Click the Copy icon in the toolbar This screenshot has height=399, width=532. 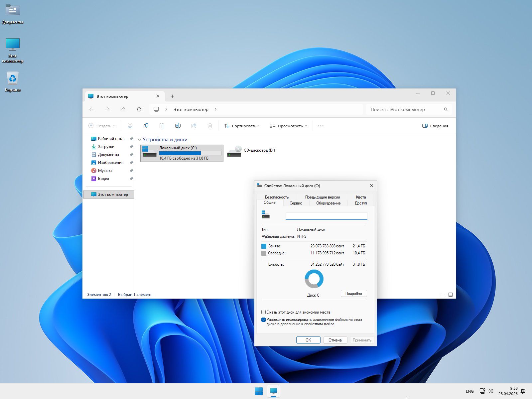pos(146,126)
